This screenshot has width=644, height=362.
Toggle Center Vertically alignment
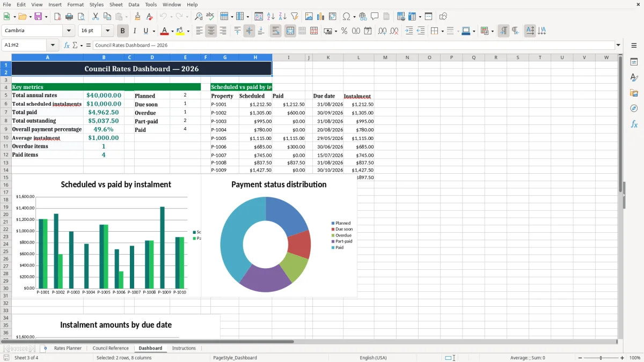click(x=249, y=31)
